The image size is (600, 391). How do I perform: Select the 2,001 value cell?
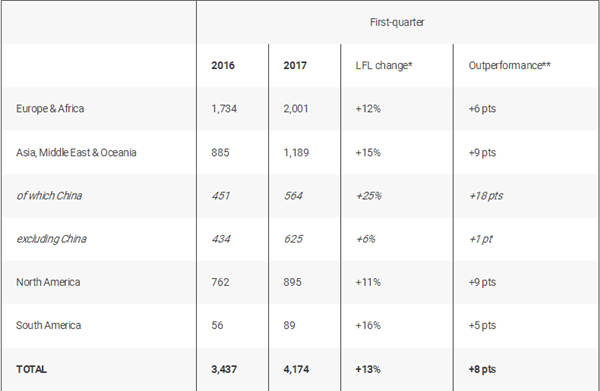coord(296,109)
